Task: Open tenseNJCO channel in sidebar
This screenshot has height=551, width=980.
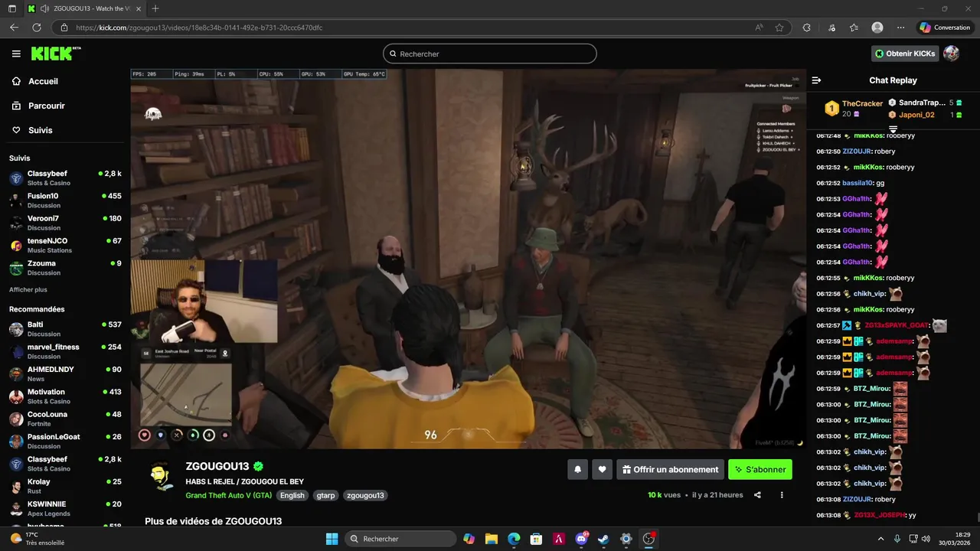Action: [x=65, y=245]
